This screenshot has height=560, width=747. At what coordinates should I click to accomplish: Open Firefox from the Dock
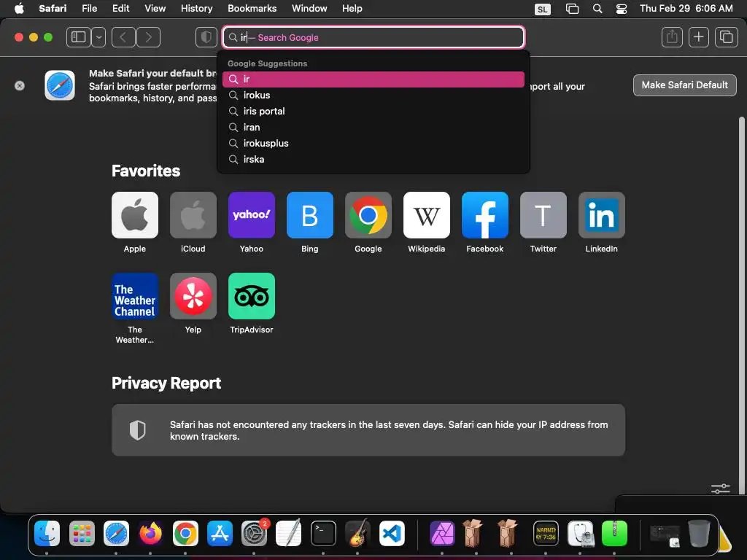click(150, 533)
